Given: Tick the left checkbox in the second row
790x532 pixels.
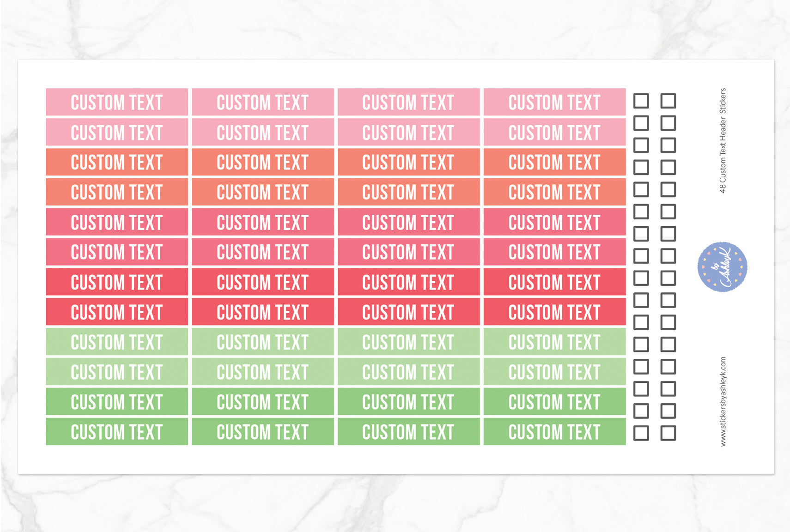Looking at the screenshot, I should 641,123.
